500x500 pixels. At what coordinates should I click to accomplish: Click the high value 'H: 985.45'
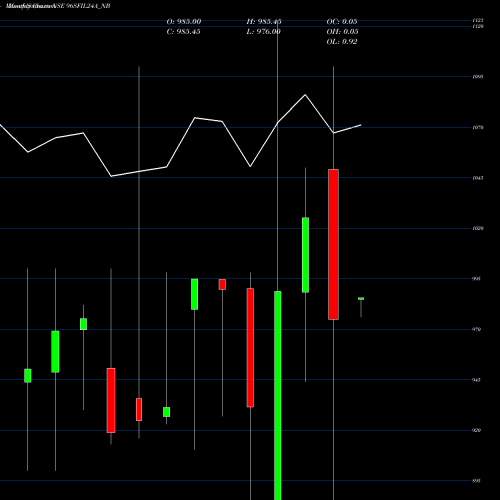click(264, 22)
